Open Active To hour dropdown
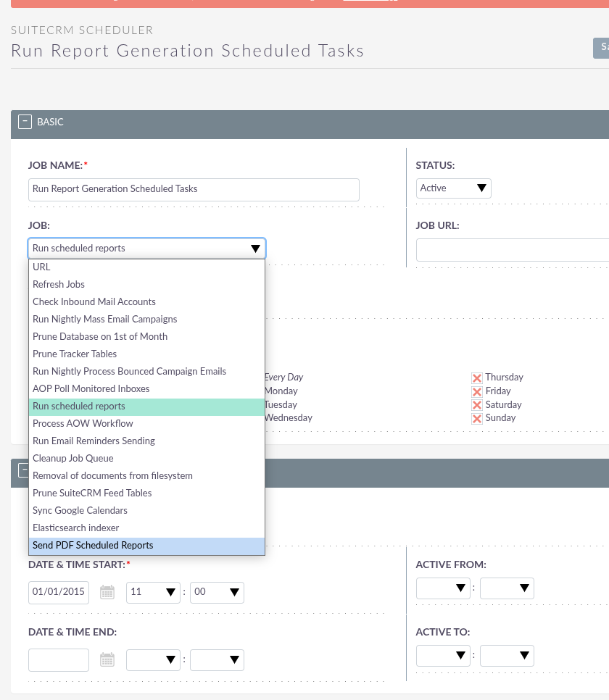 pos(443,656)
